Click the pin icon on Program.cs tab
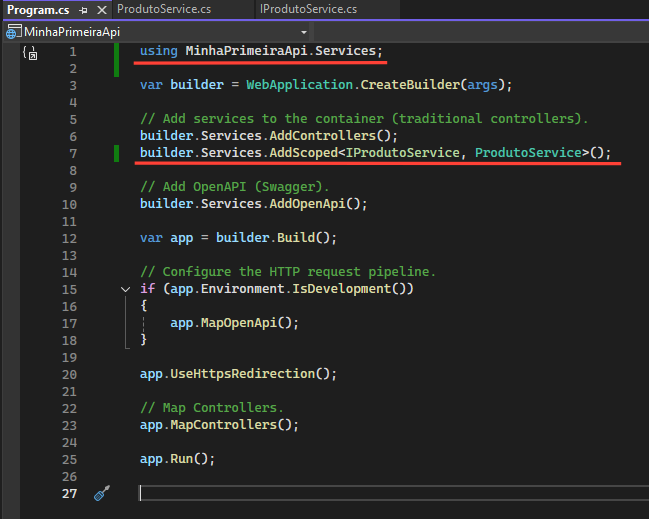Image resolution: width=649 pixels, height=519 pixels. 84,10
